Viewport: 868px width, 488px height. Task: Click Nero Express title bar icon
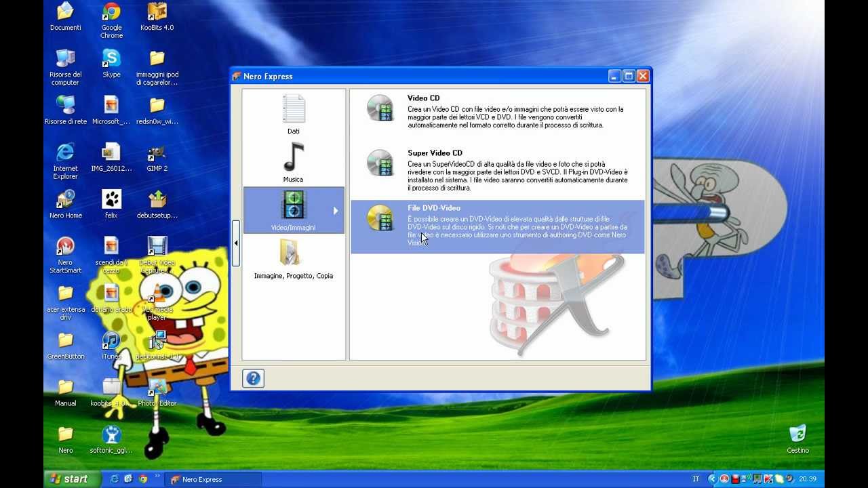pyautogui.click(x=237, y=77)
